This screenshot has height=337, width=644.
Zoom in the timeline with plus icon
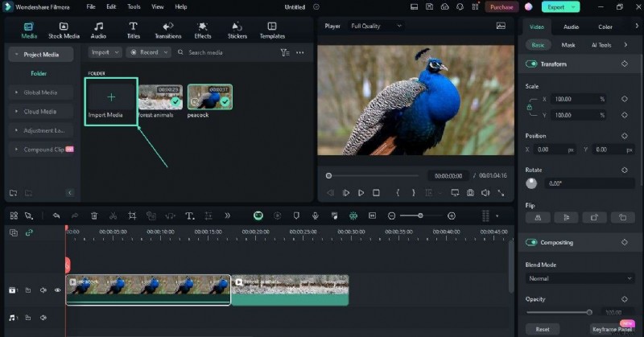click(x=452, y=216)
